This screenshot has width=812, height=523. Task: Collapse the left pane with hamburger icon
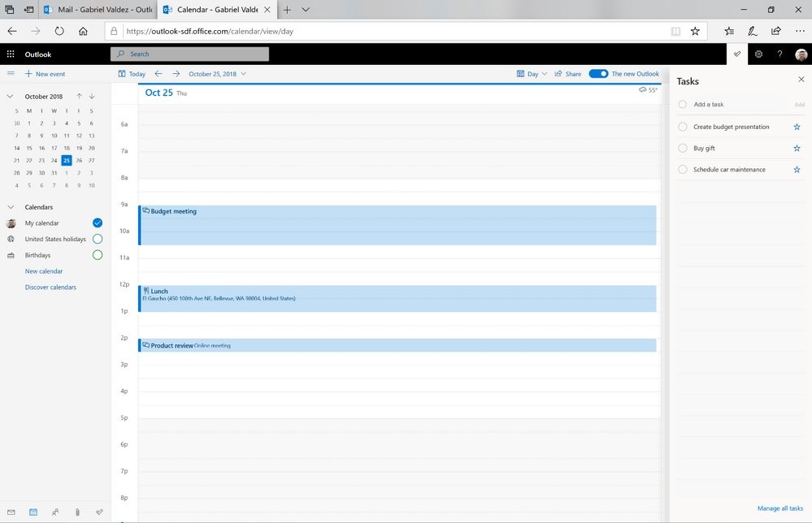11,74
